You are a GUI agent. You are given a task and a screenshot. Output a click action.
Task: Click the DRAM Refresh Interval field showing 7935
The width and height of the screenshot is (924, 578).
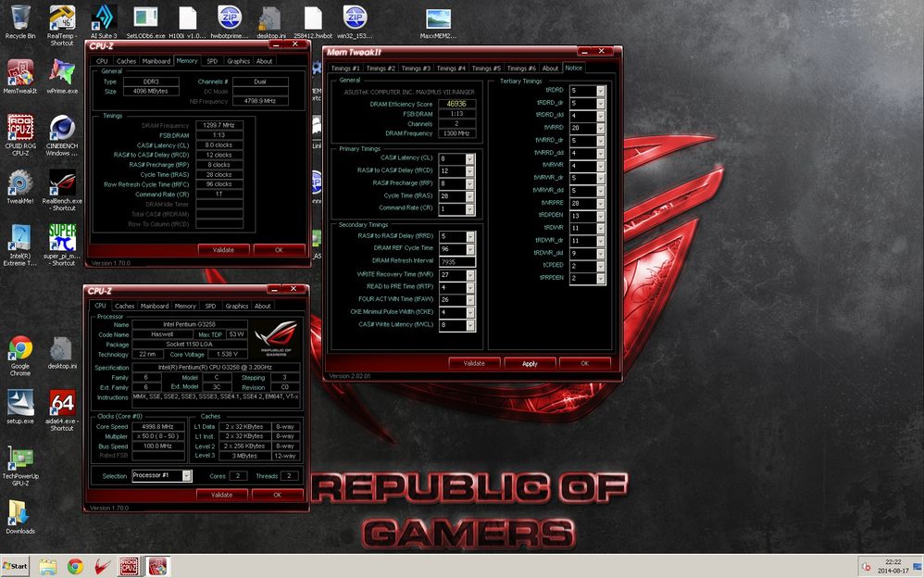click(456, 262)
